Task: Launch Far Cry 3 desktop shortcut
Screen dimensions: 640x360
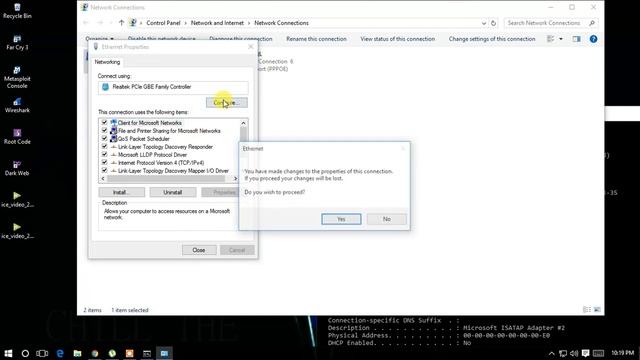Action: tap(17, 42)
